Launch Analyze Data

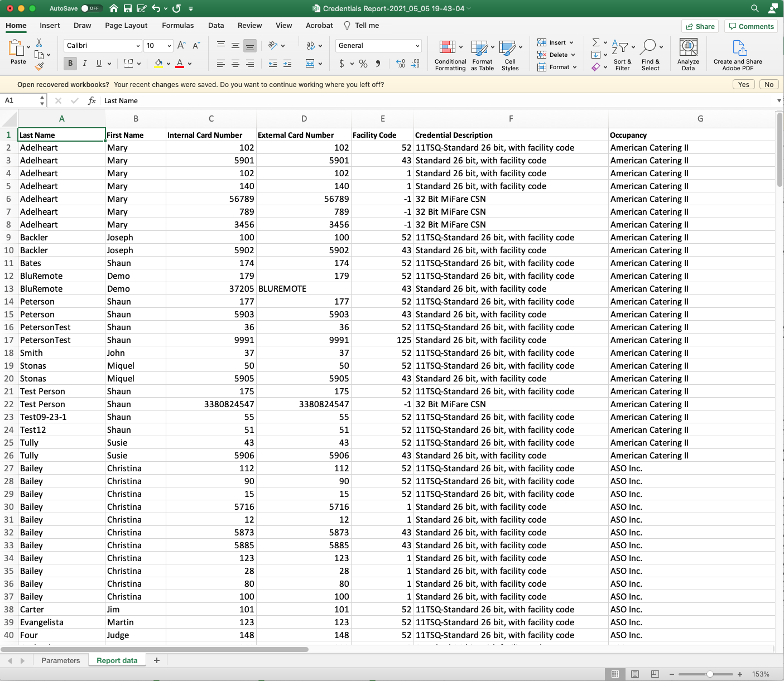click(x=688, y=55)
